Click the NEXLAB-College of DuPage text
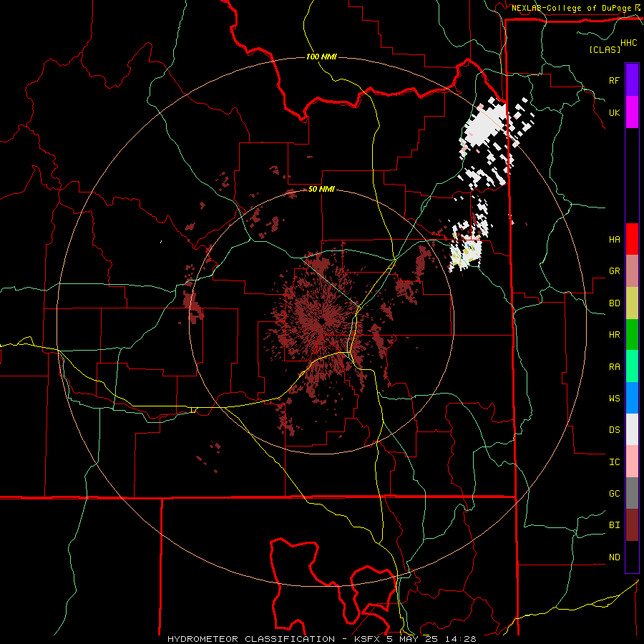Image resolution: width=644 pixels, height=644 pixels. tap(572, 8)
